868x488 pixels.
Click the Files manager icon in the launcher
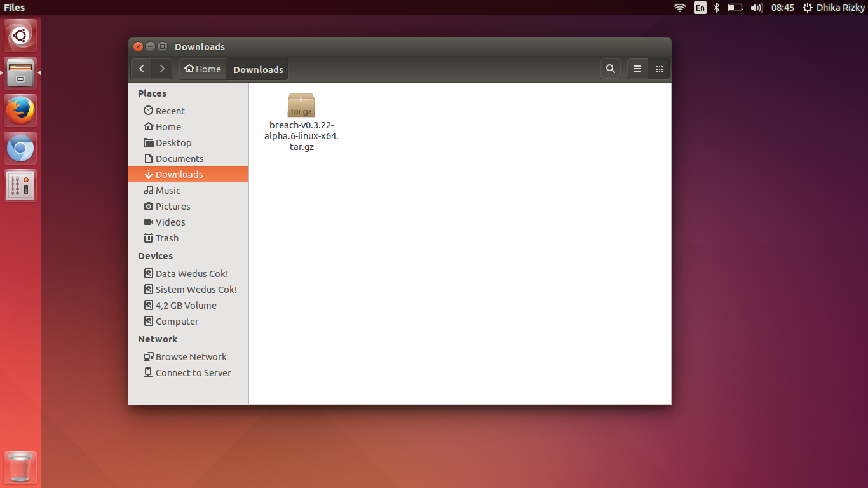[x=20, y=73]
